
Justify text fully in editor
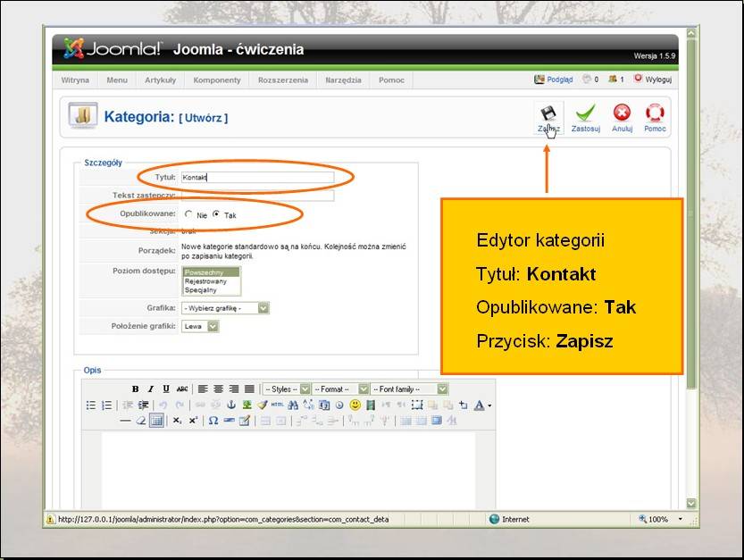click(249, 389)
